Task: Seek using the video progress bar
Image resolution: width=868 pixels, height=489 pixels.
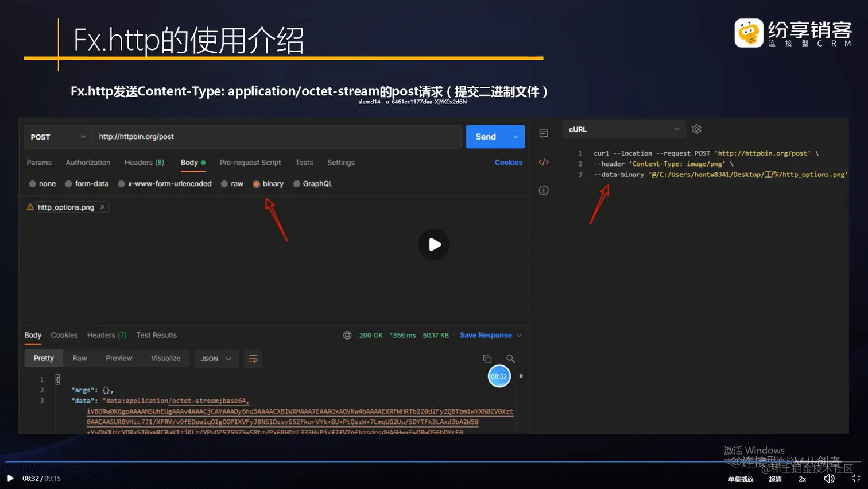Action: [433, 461]
